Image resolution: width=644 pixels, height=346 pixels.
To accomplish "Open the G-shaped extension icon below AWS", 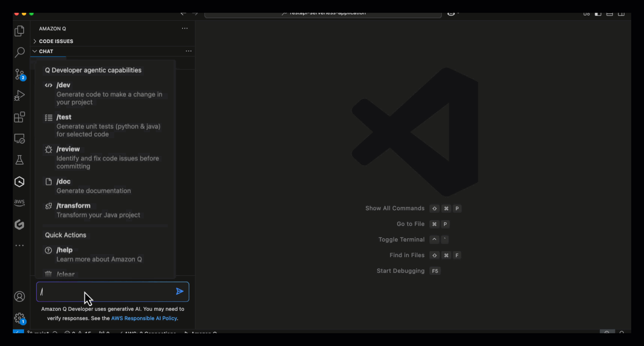I will [19, 224].
